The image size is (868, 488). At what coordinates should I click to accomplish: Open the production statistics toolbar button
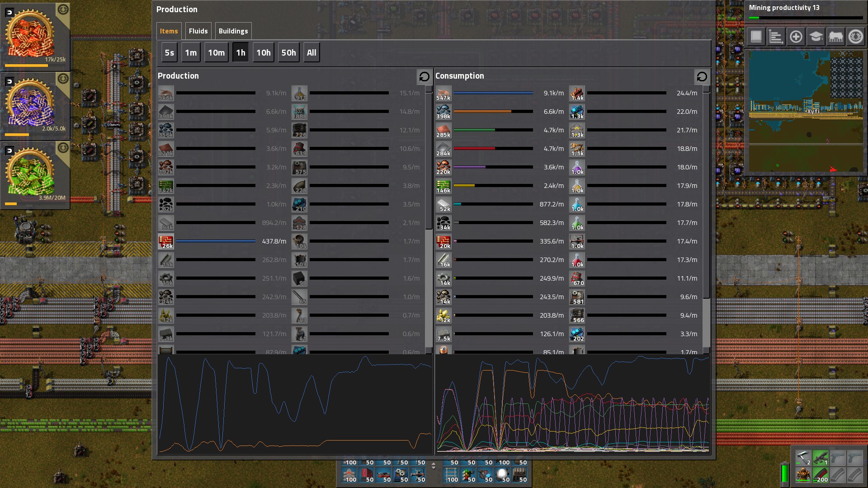[x=776, y=37]
